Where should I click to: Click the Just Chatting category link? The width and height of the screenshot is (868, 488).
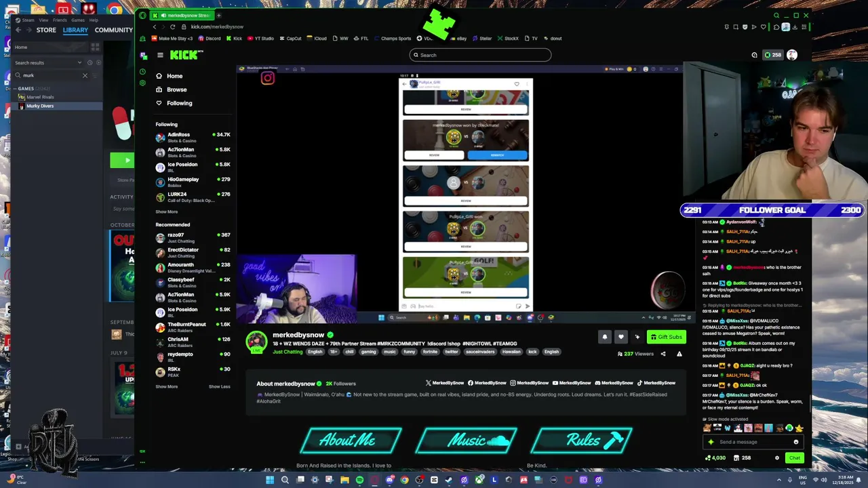pos(288,352)
